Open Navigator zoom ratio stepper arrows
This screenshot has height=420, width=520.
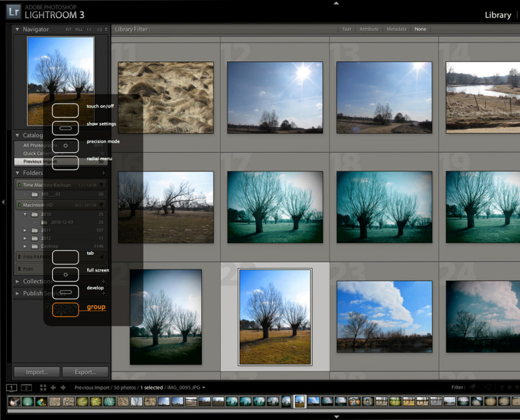click(106, 30)
